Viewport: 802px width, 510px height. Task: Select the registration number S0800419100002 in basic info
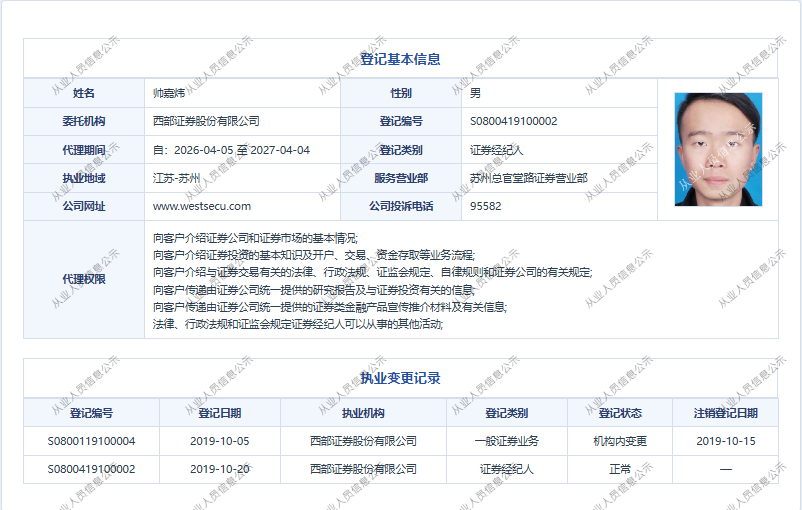[x=513, y=121]
